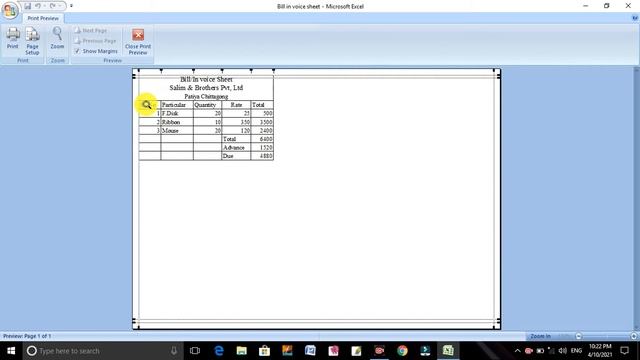Click the 'Ribbon' row cell

pyautogui.click(x=177, y=122)
